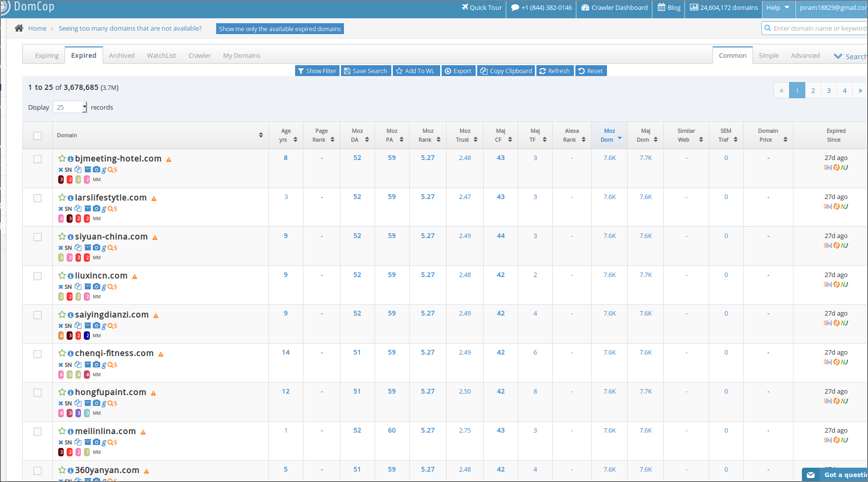Open the Crawler tab
The height and width of the screenshot is (482, 868).
[x=199, y=55]
